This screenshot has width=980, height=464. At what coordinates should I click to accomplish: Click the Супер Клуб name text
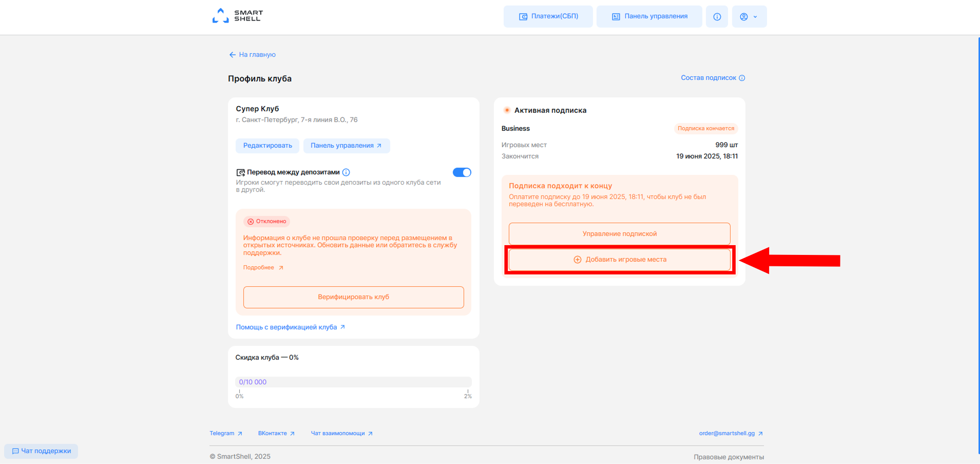(257, 109)
